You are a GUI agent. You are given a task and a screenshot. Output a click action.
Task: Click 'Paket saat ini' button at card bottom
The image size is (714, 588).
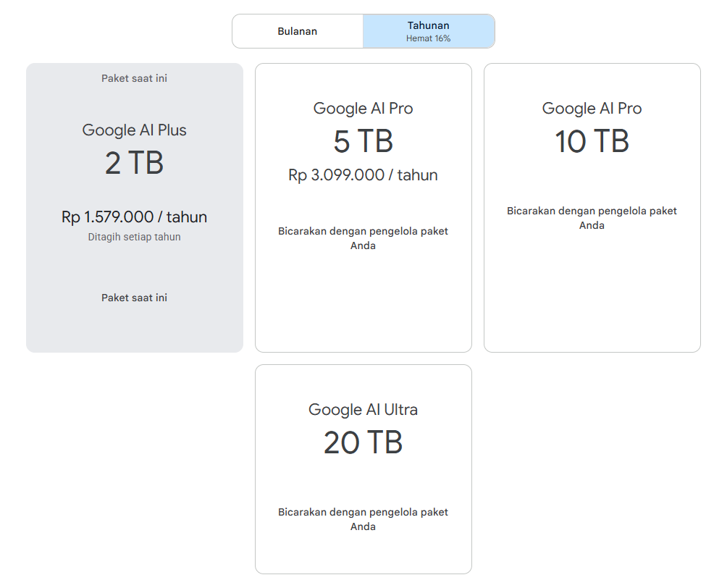(135, 298)
